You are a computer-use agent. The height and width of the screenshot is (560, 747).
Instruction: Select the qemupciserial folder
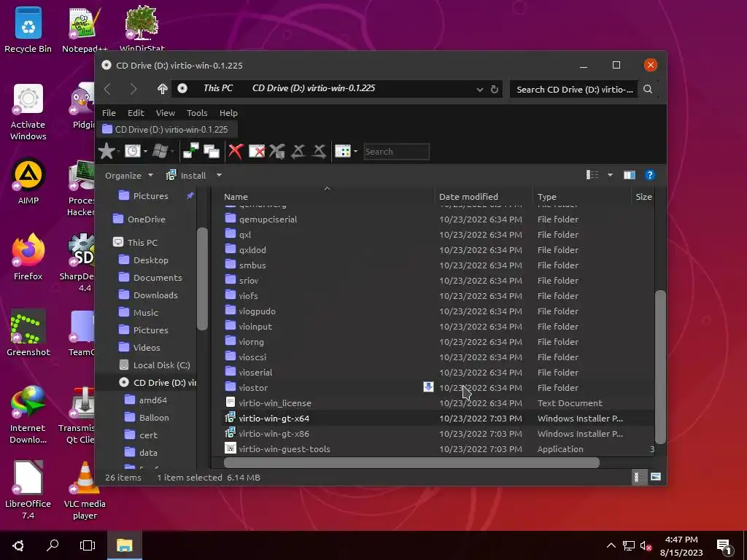(438, 219)
